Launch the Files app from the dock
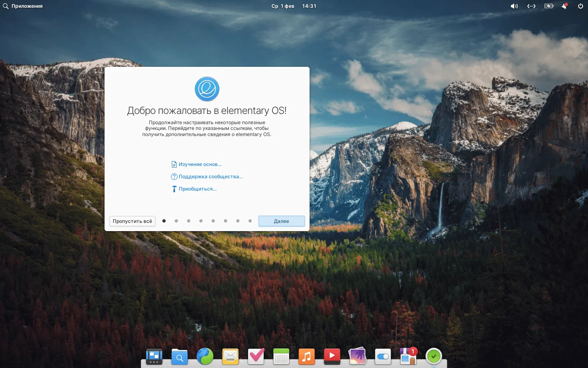 (180, 357)
